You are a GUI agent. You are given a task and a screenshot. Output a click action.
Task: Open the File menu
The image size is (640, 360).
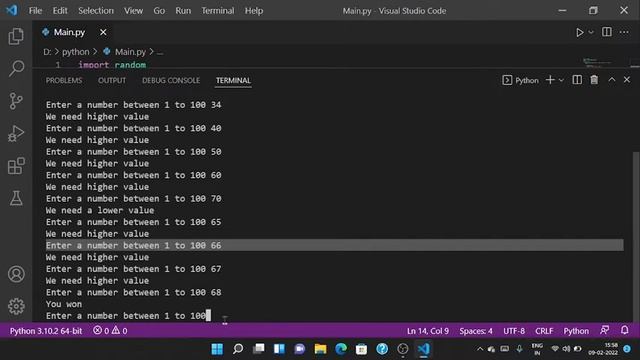[35, 11]
